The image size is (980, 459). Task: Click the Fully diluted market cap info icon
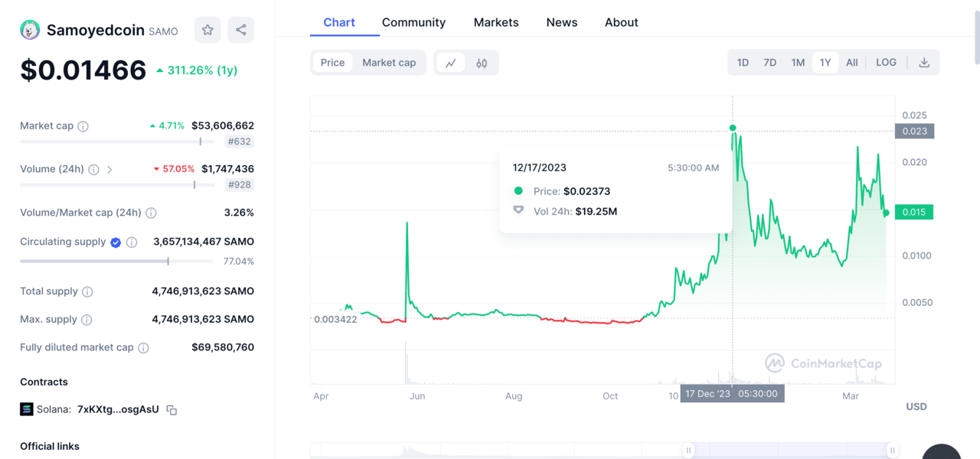(x=143, y=348)
